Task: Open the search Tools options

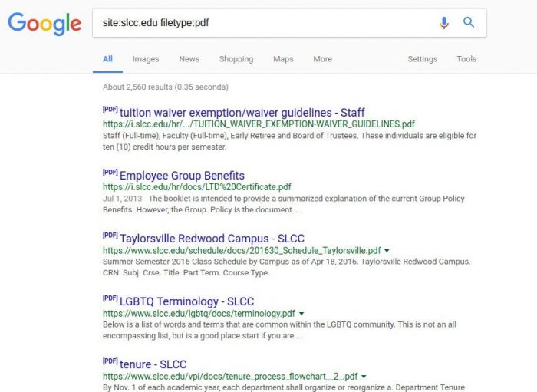Action: pos(466,59)
